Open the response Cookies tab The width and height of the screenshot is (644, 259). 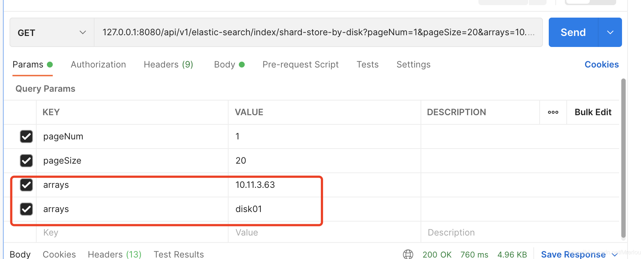point(59,254)
